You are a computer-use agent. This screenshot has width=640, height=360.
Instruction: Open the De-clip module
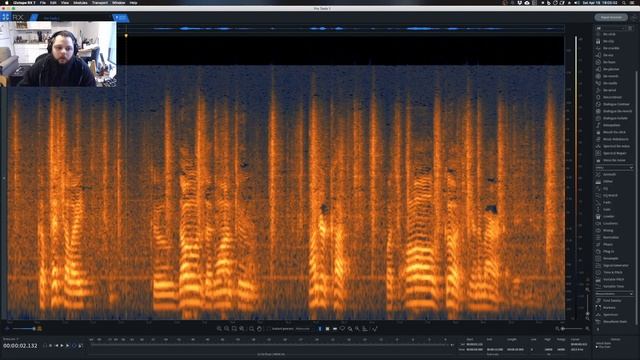[608, 41]
